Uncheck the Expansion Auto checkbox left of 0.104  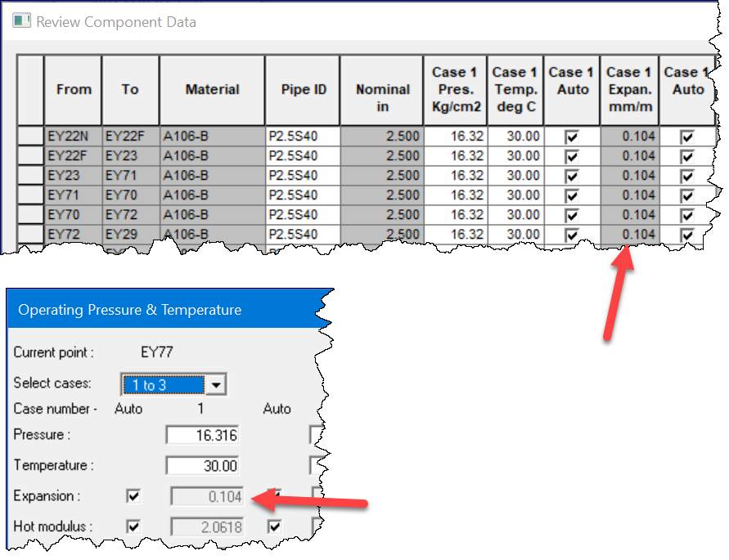pos(133,496)
